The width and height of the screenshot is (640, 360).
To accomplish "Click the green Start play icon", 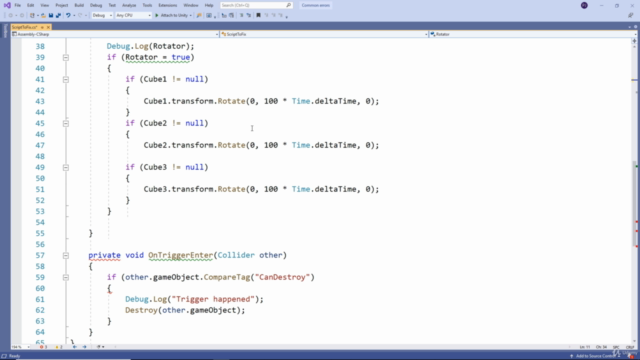I will pyautogui.click(x=157, y=16).
